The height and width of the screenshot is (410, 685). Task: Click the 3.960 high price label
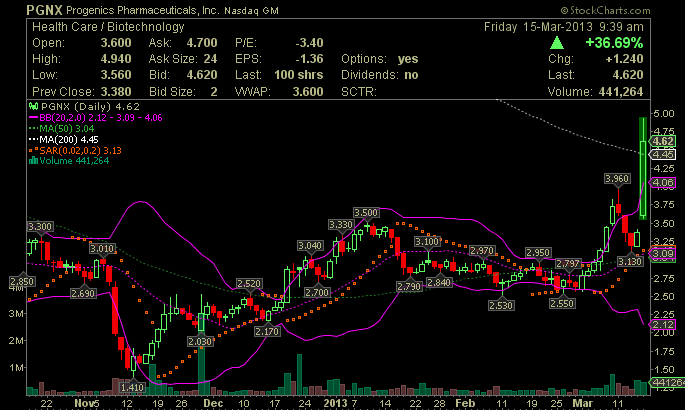pyautogui.click(x=617, y=178)
